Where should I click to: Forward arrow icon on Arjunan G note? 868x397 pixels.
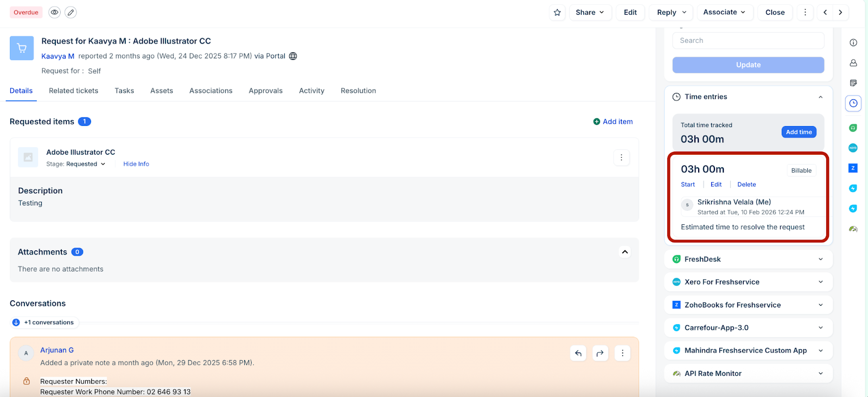pos(600,353)
